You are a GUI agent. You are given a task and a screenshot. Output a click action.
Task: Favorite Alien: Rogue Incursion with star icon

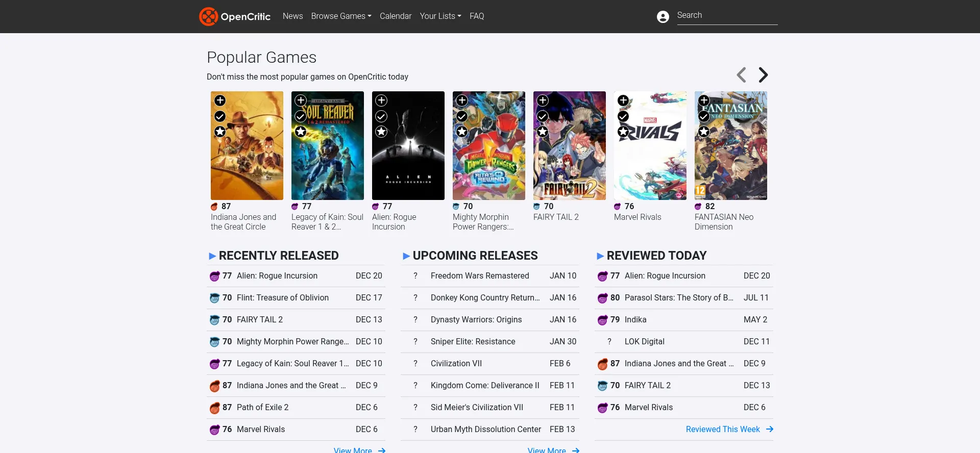(x=381, y=132)
